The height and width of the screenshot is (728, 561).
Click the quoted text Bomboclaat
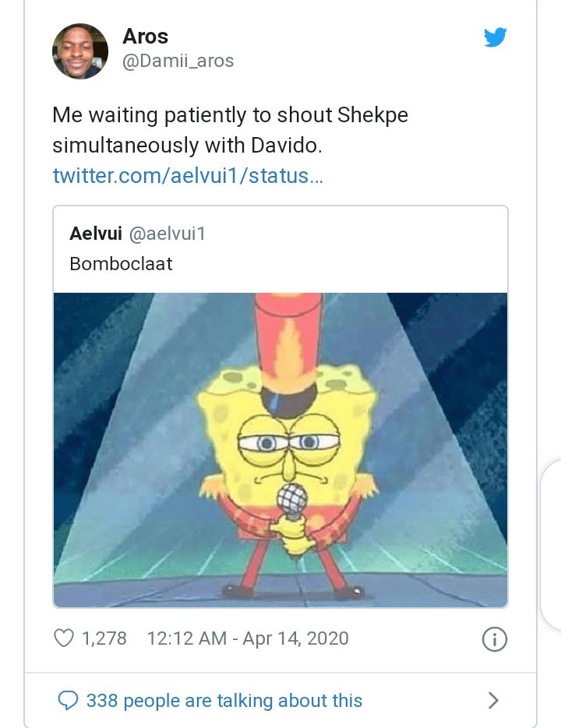click(x=121, y=264)
